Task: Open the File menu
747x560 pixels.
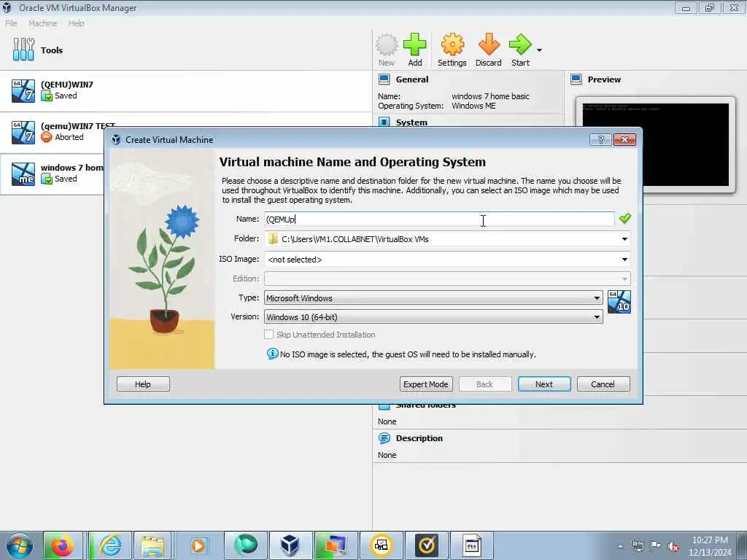Action: 11,23
